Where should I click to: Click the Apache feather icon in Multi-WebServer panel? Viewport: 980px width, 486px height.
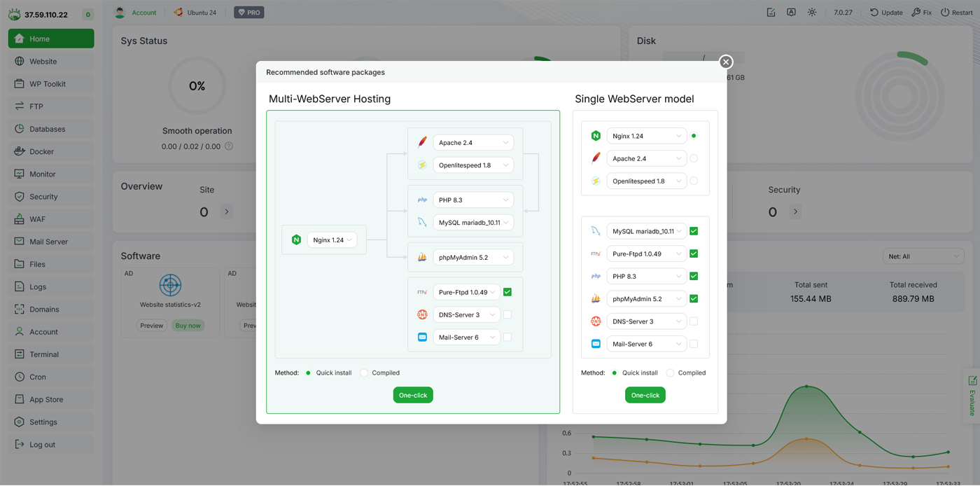[x=422, y=143]
